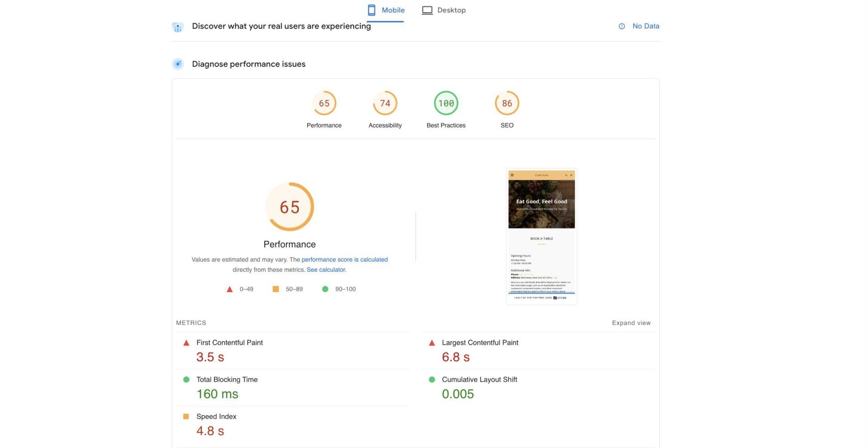Select the Best Practices score gauge 100
This screenshot has width=868, height=448.
click(x=446, y=103)
